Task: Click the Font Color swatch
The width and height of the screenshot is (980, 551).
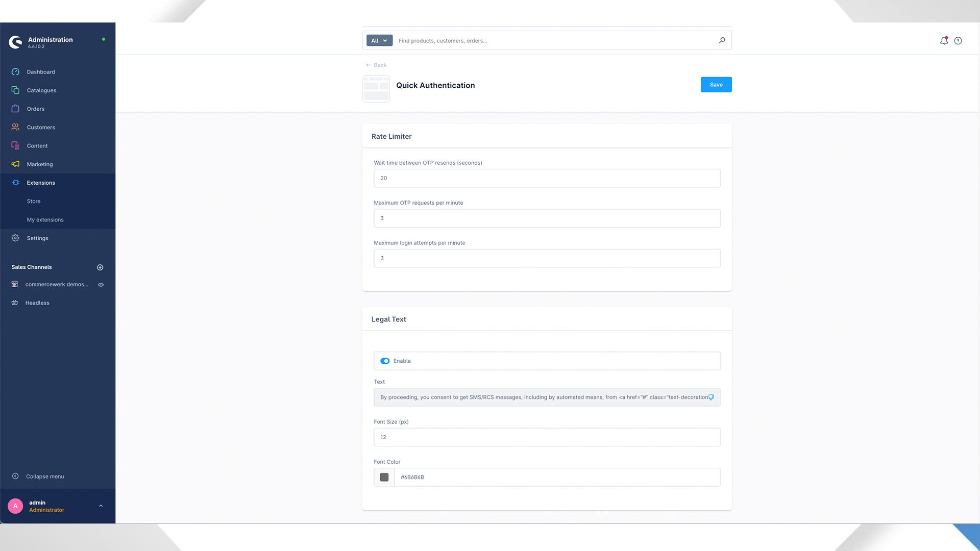Action: (384, 477)
